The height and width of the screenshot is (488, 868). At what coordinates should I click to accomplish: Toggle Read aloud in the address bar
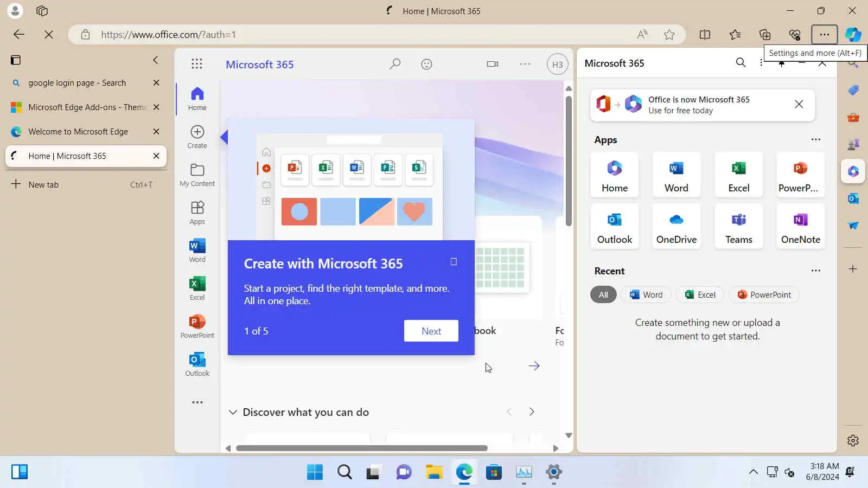642,35
